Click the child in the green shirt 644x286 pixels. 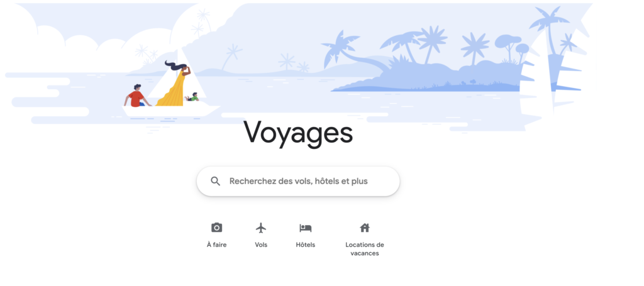(x=192, y=97)
